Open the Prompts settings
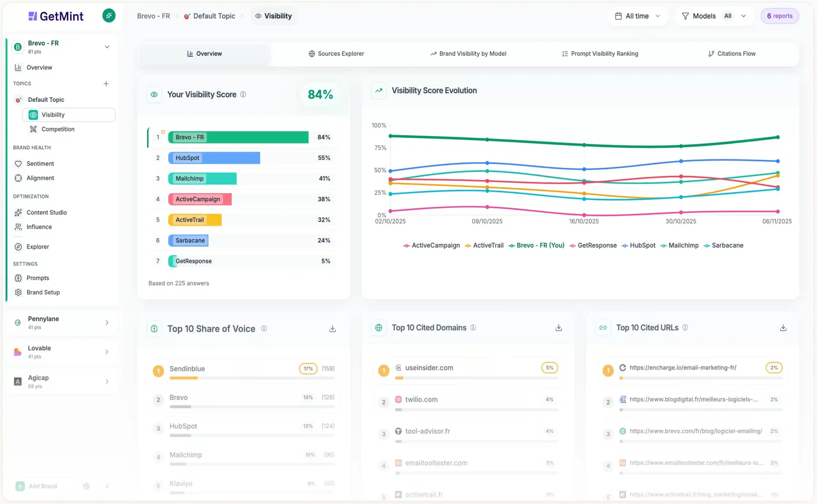 (37, 278)
